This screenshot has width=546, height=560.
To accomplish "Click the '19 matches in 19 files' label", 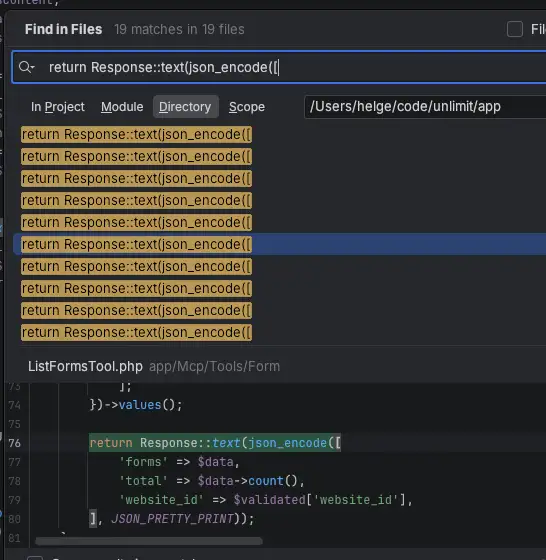I will [x=179, y=29].
